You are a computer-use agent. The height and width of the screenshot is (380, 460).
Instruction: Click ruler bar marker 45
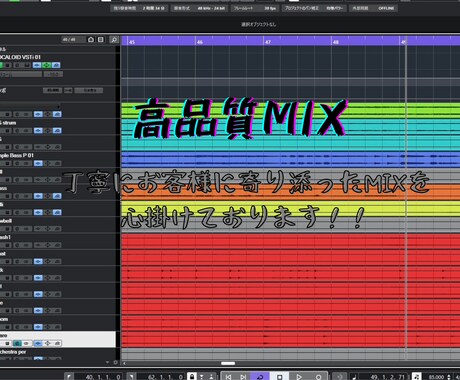click(132, 42)
